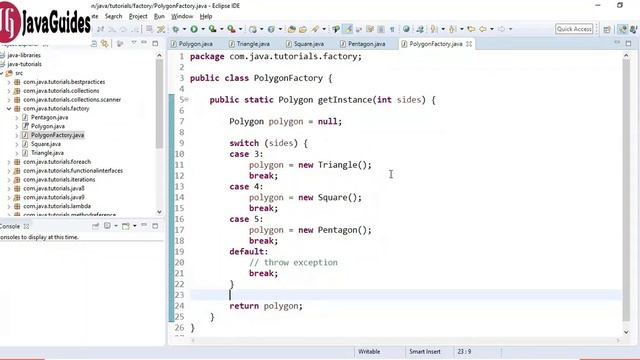The height and width of the screenshot is (360, 640).
Task: Select com.java.tutorials.java9 package
Action: [54, 198]
